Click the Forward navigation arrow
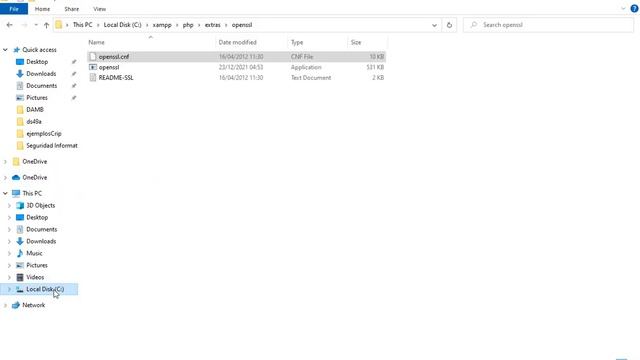This screenshot has width=640, height=360. coord(24,25)
